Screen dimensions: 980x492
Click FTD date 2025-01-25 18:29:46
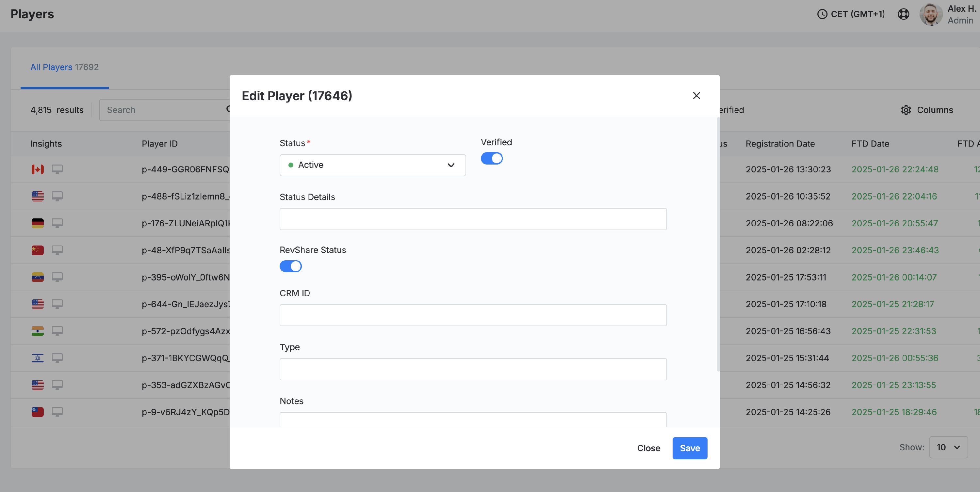tap(894, 412)
